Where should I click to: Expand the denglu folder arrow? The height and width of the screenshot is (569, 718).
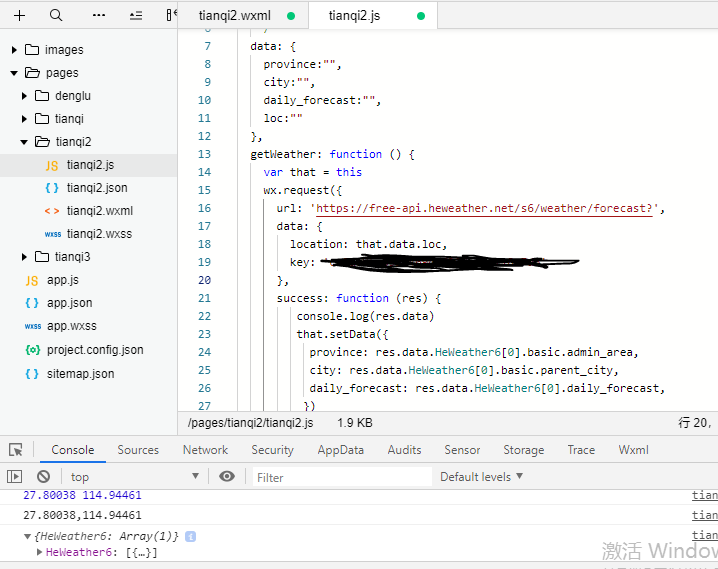click(24, 96)
